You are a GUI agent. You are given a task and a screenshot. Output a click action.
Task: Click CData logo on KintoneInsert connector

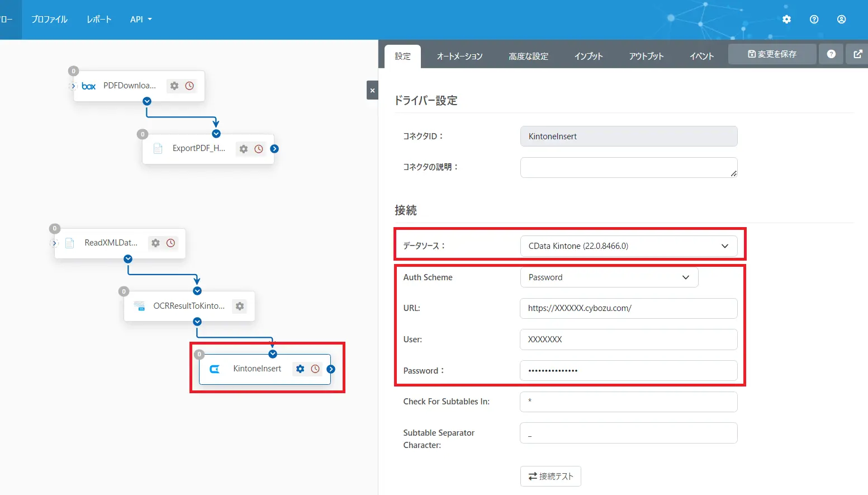tap(215, 369)
